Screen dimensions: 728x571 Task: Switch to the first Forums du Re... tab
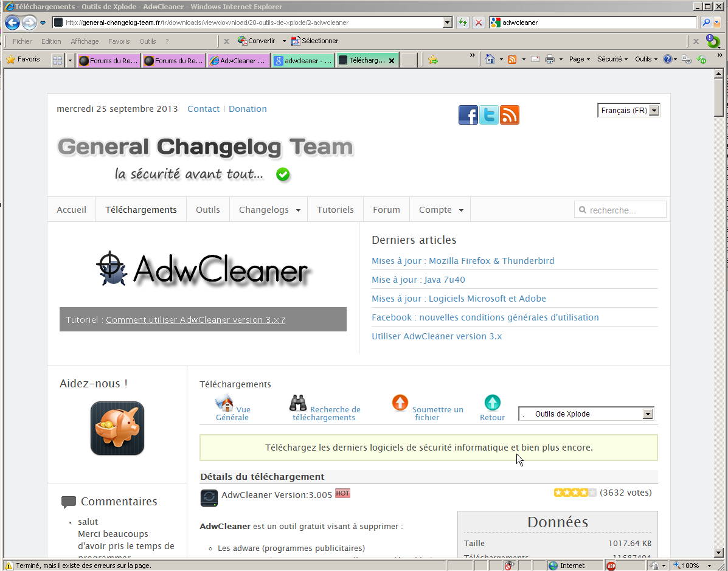point(108,60)
